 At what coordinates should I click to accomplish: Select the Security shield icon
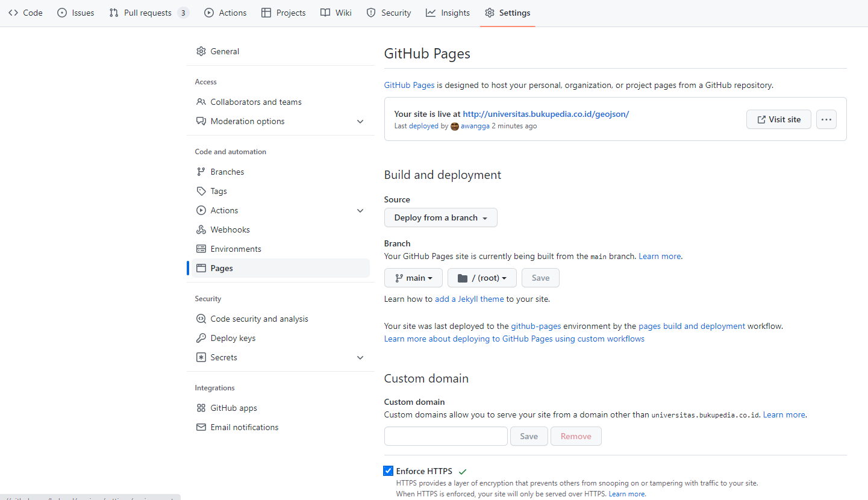(370, 12)
